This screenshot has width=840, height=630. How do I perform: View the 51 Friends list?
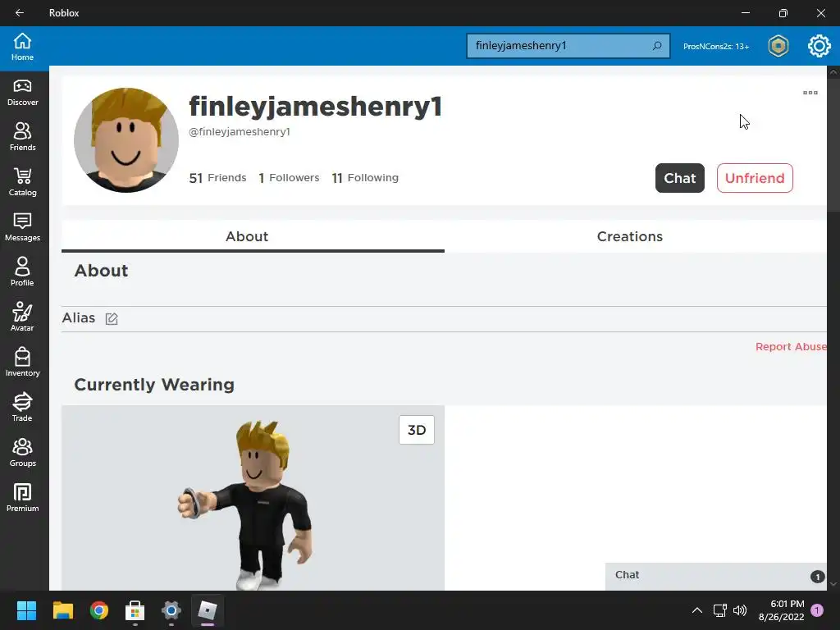pos(217,178)
